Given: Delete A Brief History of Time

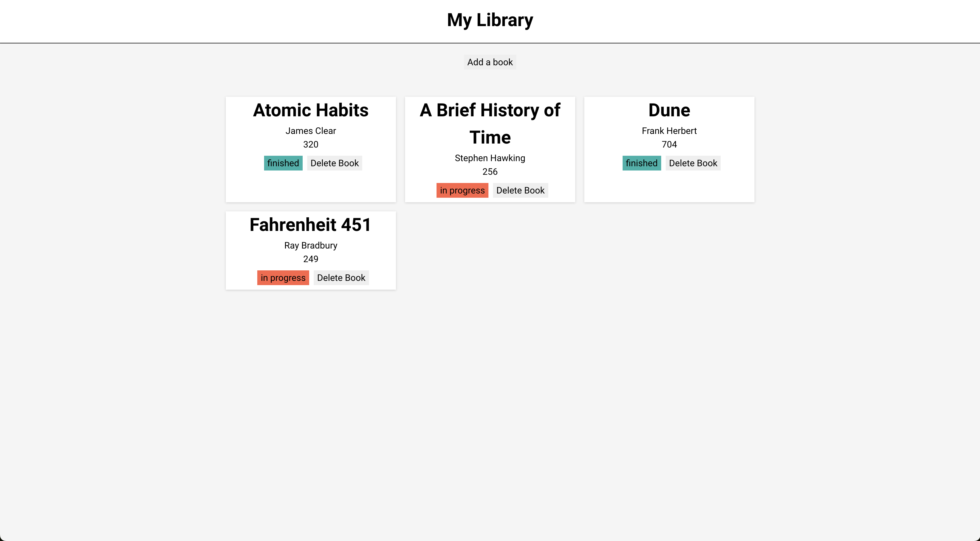Looking at the screenshot, I should 520,190.
